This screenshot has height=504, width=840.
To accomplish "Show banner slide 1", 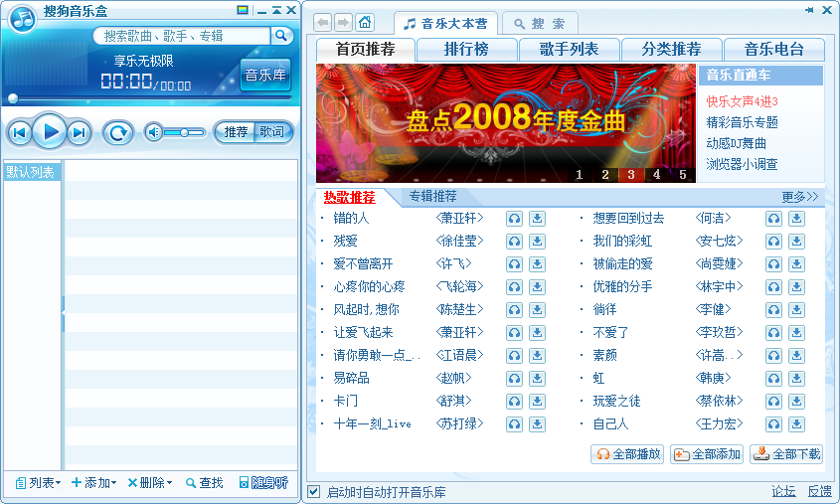I will 580,175.
